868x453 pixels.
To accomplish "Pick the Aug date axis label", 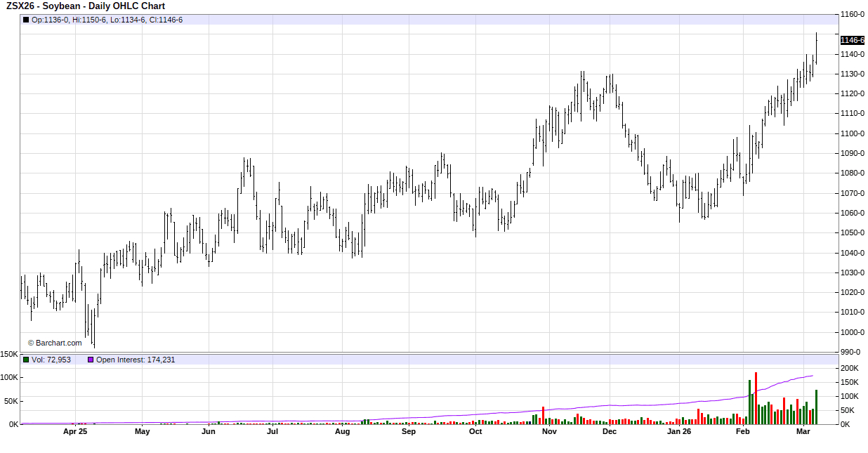I will 342,432.
